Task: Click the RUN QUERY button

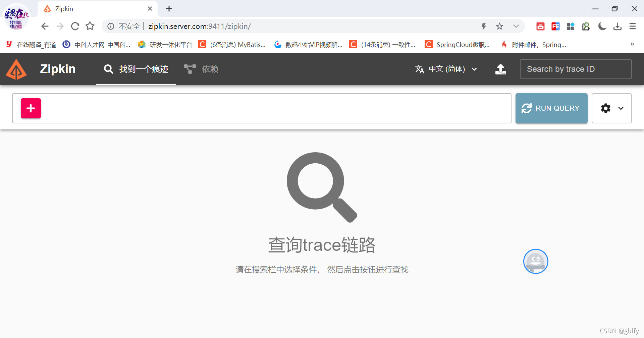Action: point(551,108)
